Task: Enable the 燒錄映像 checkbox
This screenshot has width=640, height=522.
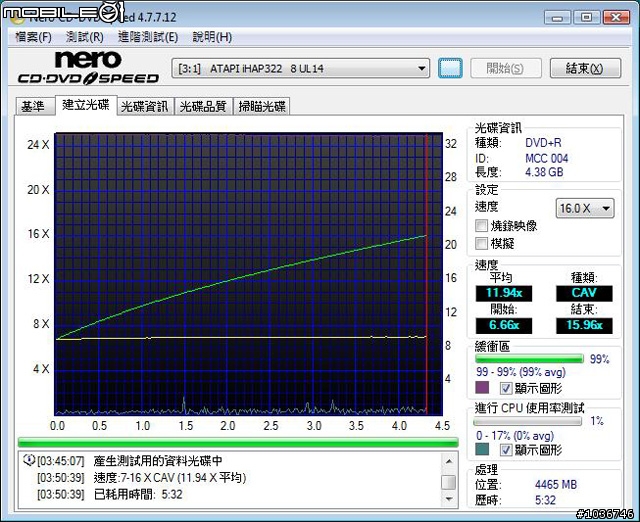Action: pos(482,225)
